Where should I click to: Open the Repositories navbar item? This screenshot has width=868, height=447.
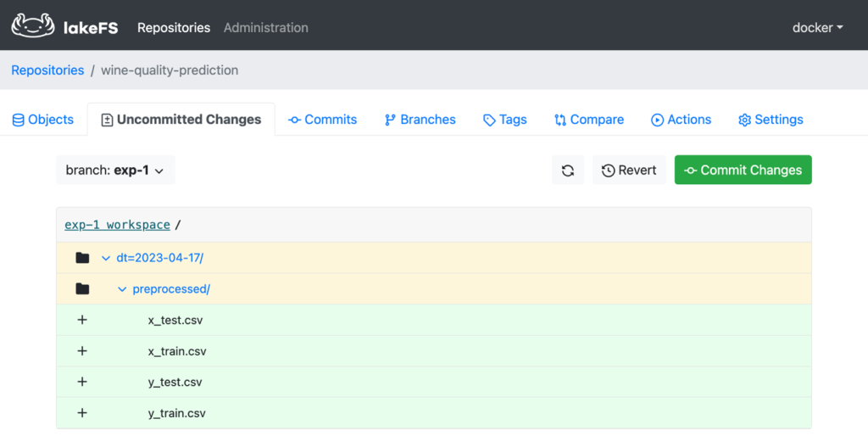(174, 28)
